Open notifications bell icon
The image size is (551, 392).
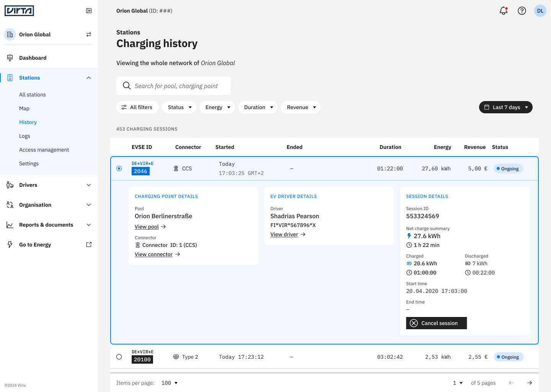[504, 11]
